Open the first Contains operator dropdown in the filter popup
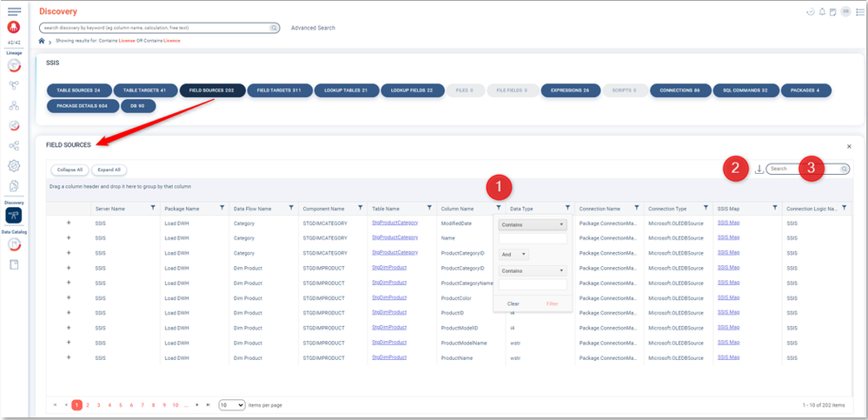868x420 pixels. pyautogui.click(x=532, y=223)
